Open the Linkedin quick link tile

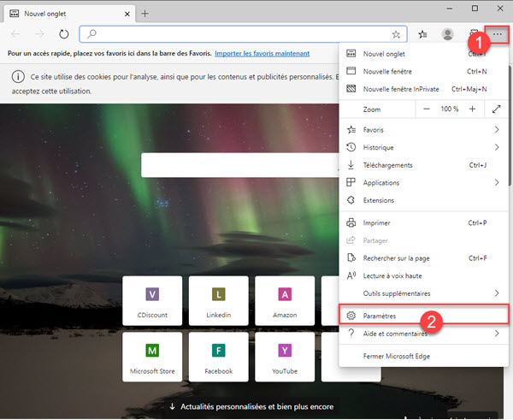coord(219,301)
